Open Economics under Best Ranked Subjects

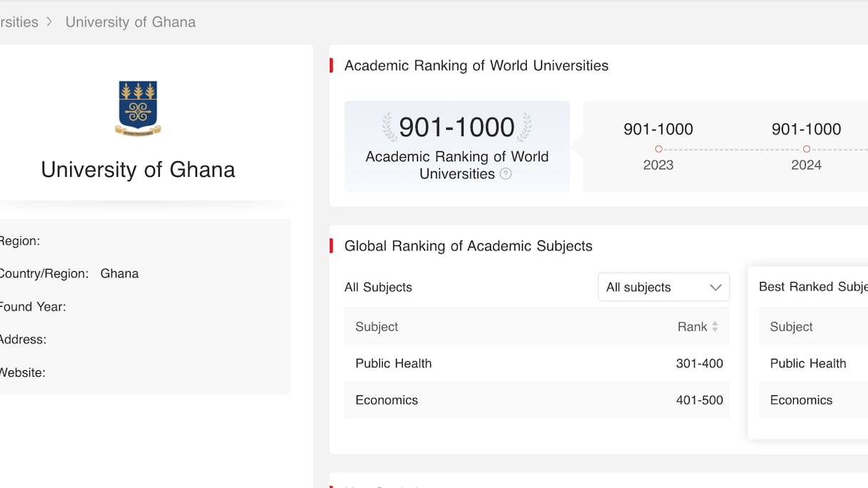pos(801,400)
